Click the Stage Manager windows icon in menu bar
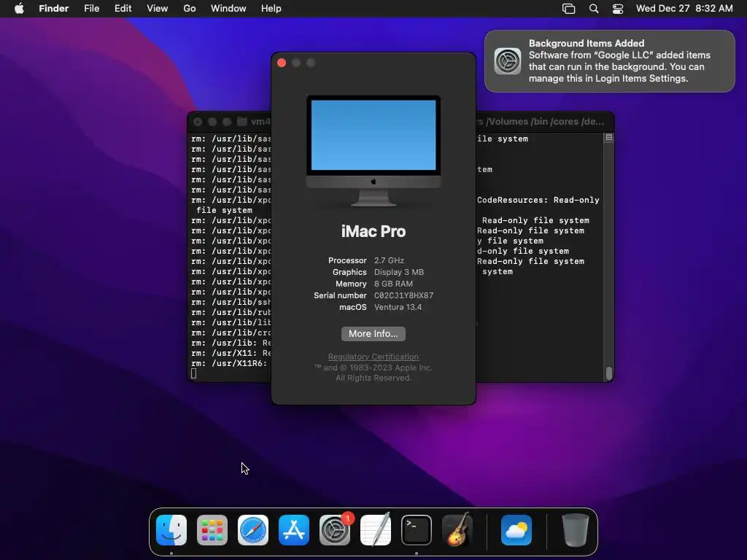The width and height of the screenshot is (747, 560). point(569,9)
